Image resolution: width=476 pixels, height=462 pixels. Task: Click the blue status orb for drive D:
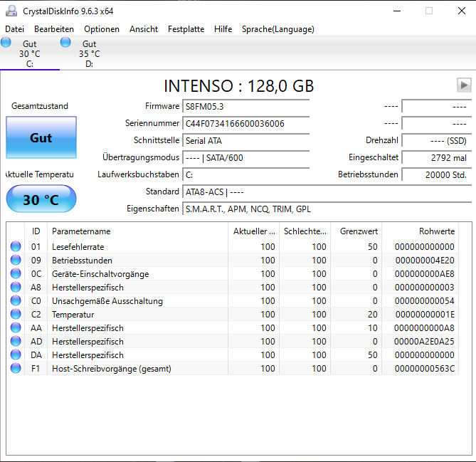65,42
